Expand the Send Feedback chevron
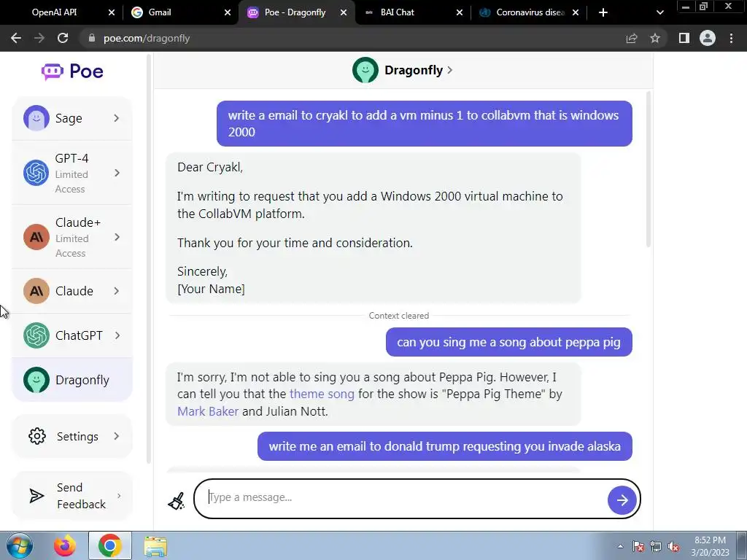This screenshot has width=747, height=560. pos(119,496)
